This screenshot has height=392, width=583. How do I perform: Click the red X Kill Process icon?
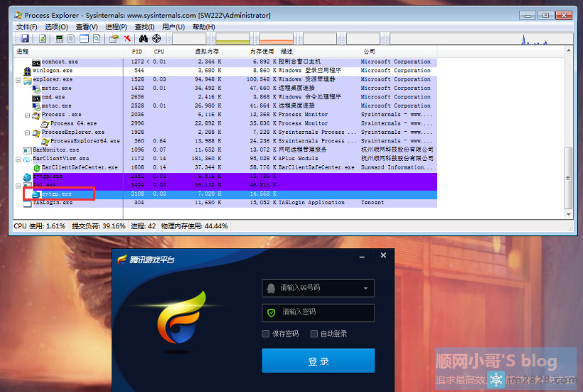point(127,38)
